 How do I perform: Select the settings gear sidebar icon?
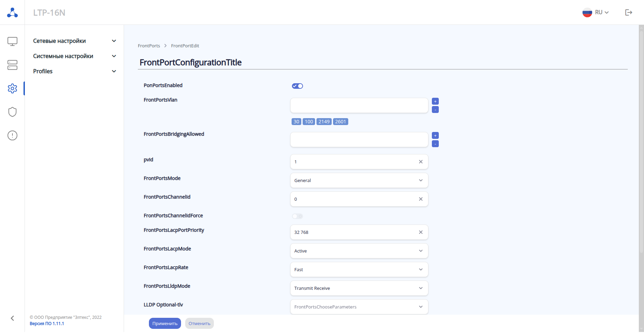coord(12,88)
